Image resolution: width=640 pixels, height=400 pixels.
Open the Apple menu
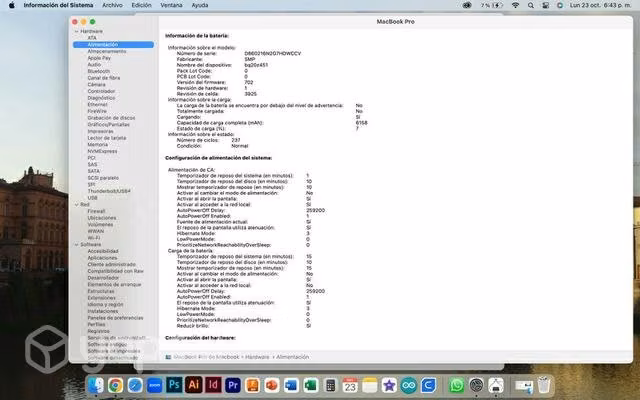(x=12, y=5)
